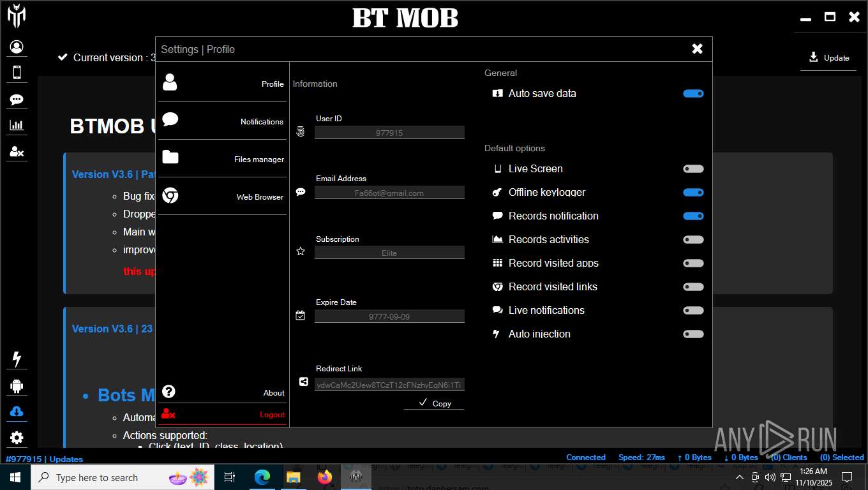Click the save icon next to Auto save data
This screenshot has width=868, height=490.
498,93
